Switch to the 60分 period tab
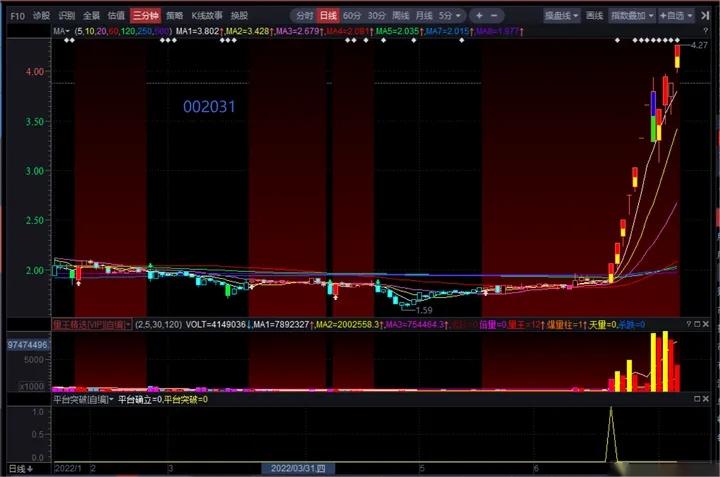Viewport: 720px width, 477px height. (352, 16)
